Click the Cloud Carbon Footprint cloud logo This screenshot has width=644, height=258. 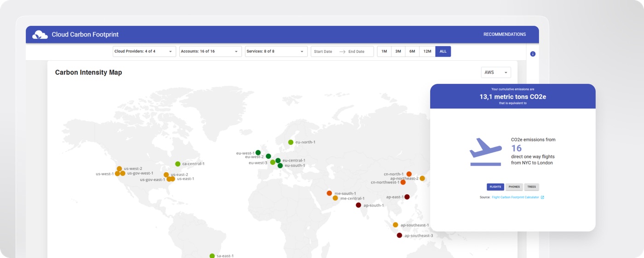pyautogui.click(x=40, y=35)
